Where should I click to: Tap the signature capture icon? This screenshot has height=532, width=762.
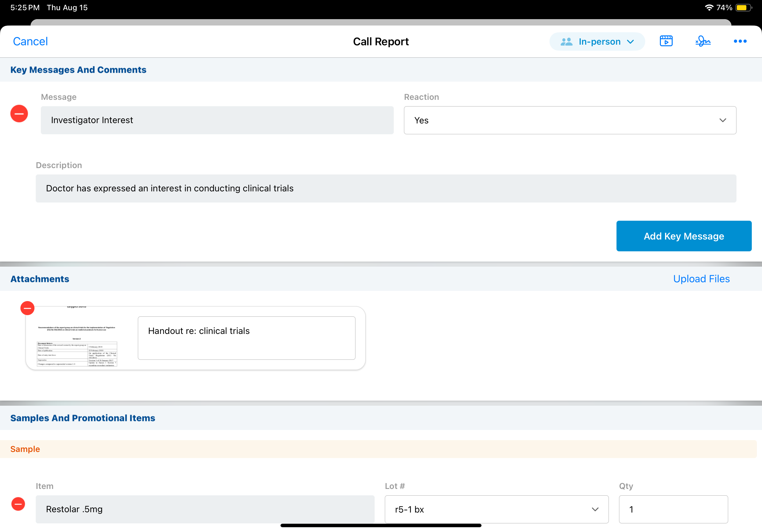tap(703, 41)
